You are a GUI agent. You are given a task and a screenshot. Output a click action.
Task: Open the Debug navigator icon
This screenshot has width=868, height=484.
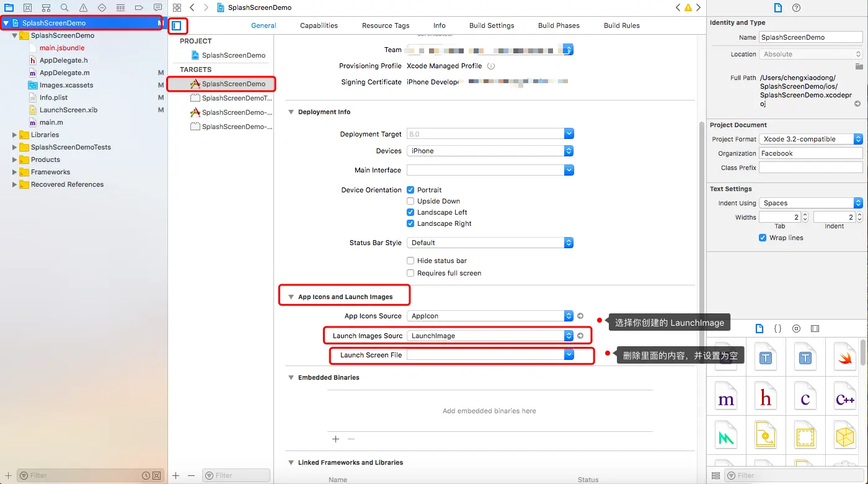120,7
